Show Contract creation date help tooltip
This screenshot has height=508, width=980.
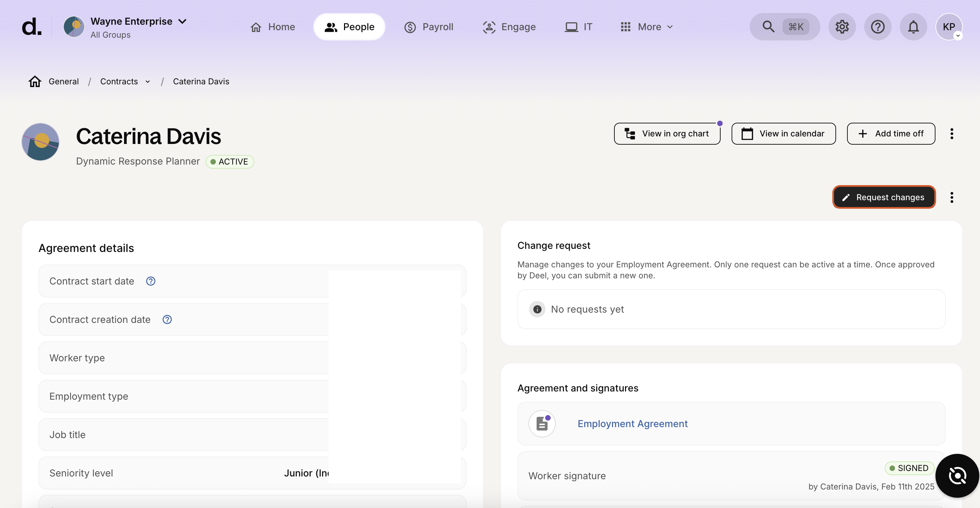(x=167, y=319)
